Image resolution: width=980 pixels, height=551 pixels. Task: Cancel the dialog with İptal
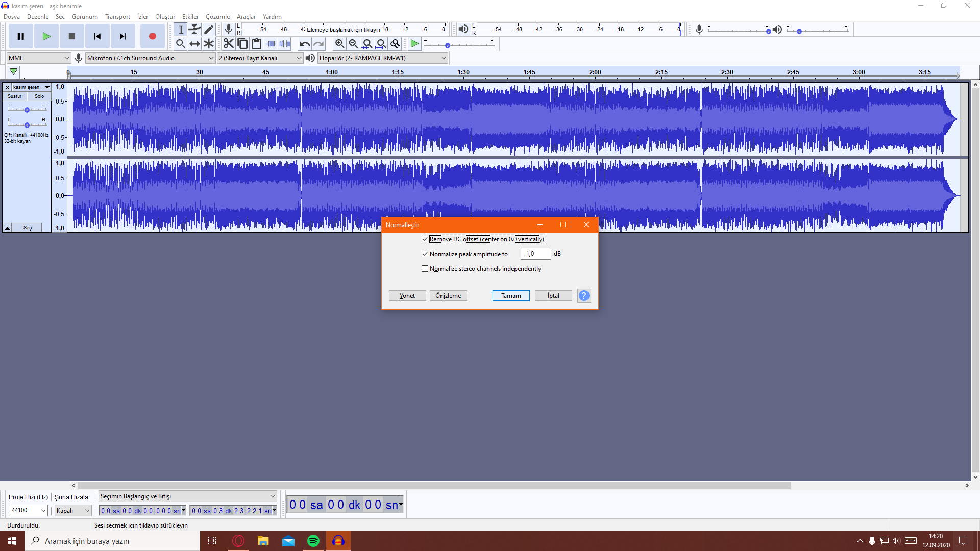(553, 296)
